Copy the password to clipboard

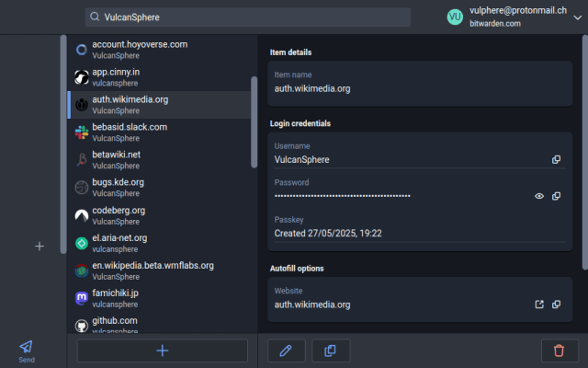(556, 196)
